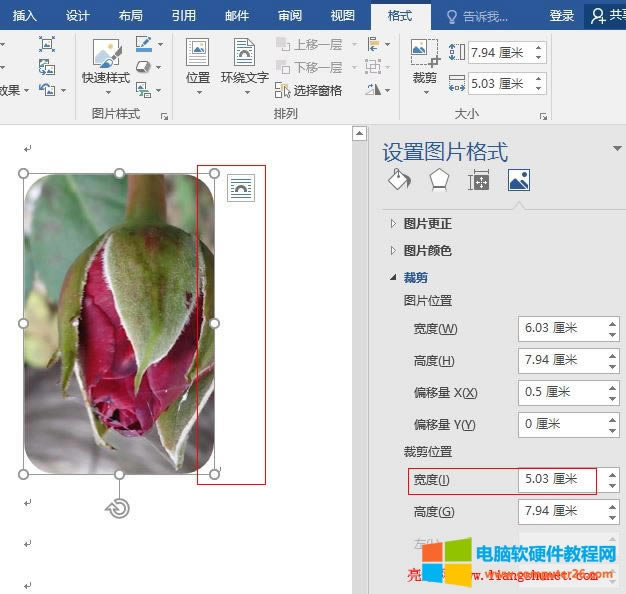Click the crop position 宽度 input field
This screenshot has width=626, height=594.
pyautogui.click(x=556, y=480)
